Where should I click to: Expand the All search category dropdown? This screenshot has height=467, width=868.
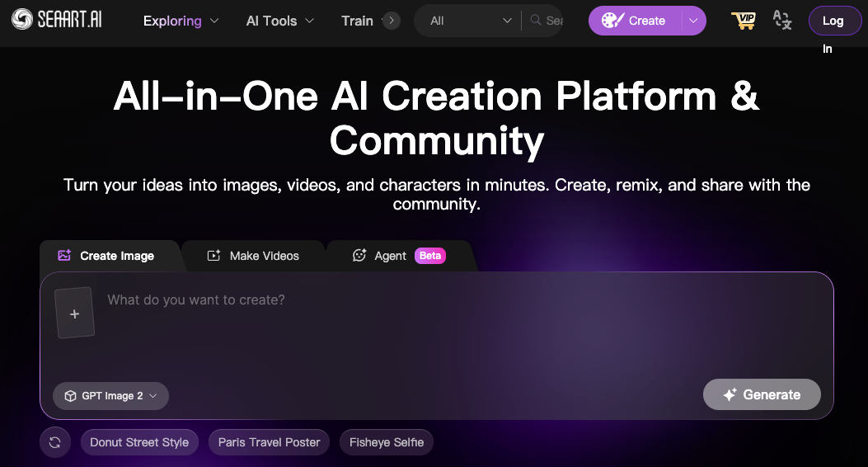(x=470, y=21)
